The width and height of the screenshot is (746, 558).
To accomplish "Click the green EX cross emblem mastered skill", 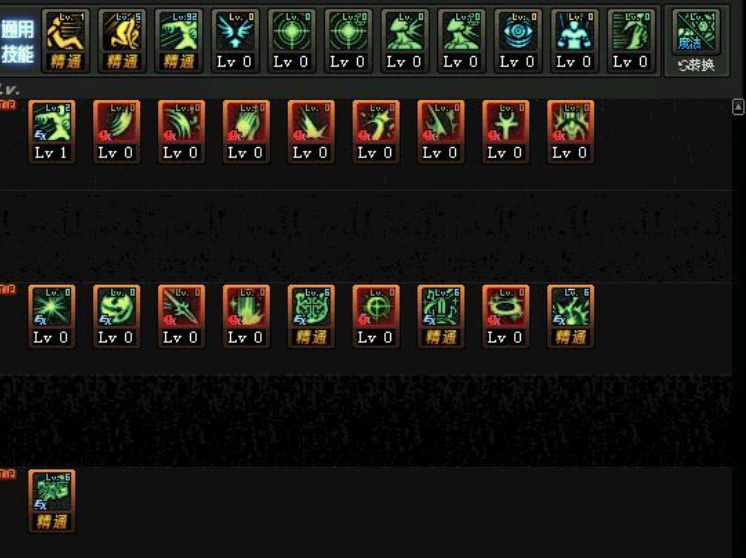I will (x=311, y=316).
